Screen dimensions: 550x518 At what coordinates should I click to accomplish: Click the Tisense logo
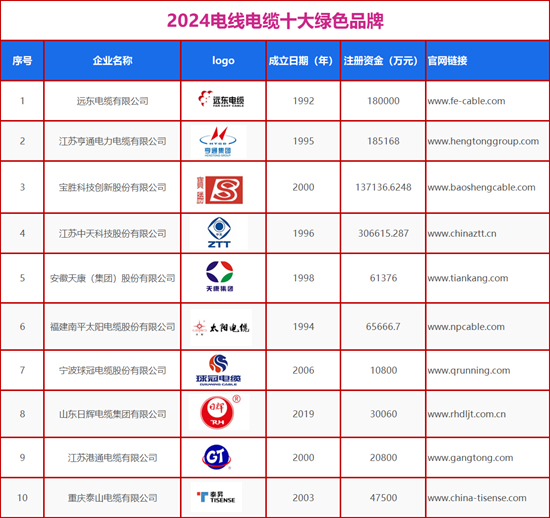pos(216,497)
